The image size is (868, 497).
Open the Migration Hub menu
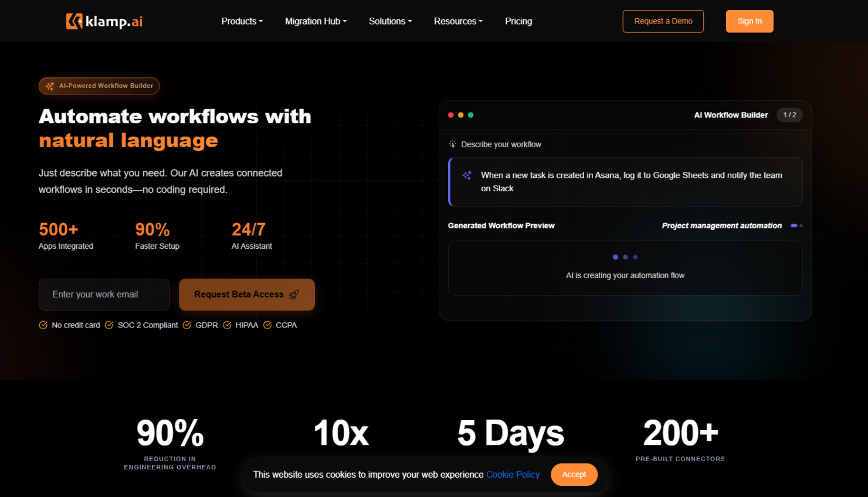(x=315, y=21)
